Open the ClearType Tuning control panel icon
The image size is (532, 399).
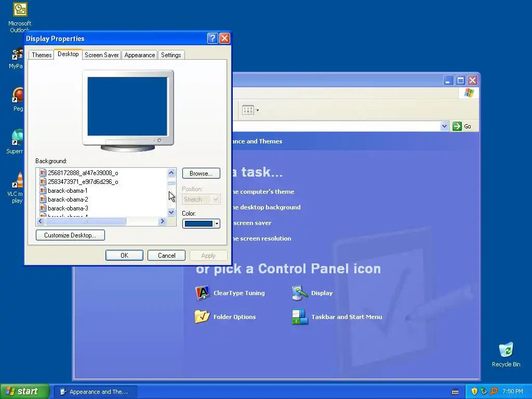[203, 293]
